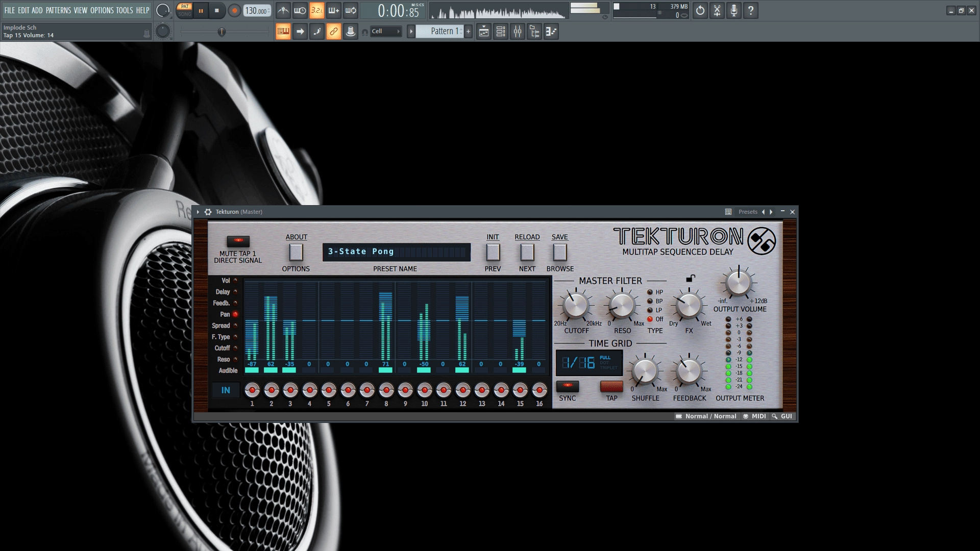Click the BROWSE presets button
Screen dimensions: 980x551
click(560, 252)
